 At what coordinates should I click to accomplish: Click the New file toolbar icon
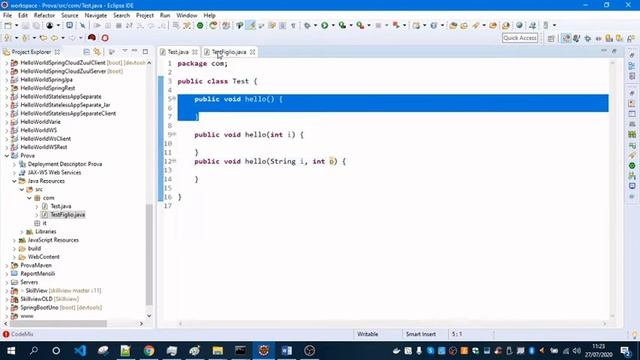click(x=8, y=25)
